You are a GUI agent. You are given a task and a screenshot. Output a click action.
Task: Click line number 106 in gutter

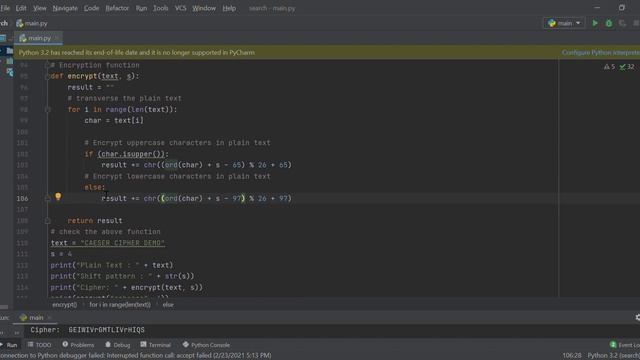(x=22, y=198)
